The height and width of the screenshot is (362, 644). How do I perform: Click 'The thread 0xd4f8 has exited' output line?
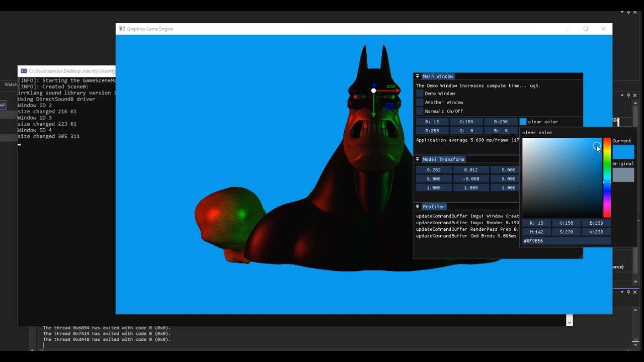[107, 339]
